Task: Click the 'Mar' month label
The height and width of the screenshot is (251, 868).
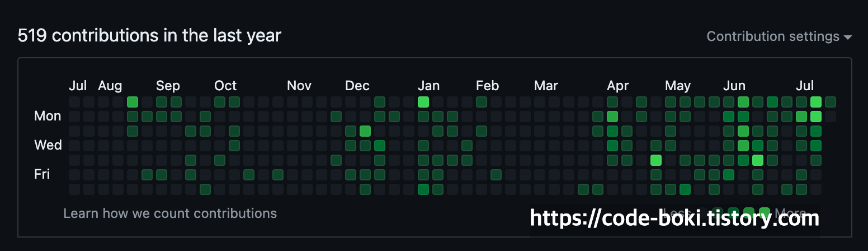Action: (x=546, y=86)
